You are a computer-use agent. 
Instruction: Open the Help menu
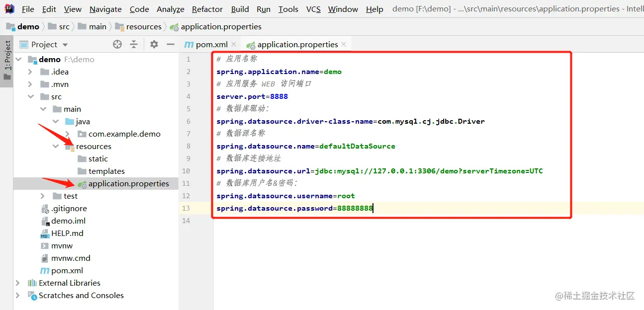coord(374,9)
